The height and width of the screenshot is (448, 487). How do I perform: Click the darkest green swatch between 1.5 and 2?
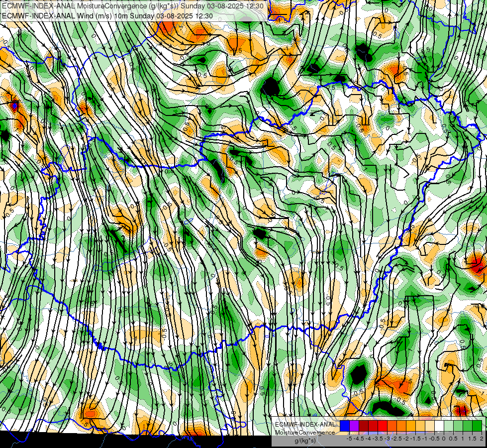coord(477,426)
